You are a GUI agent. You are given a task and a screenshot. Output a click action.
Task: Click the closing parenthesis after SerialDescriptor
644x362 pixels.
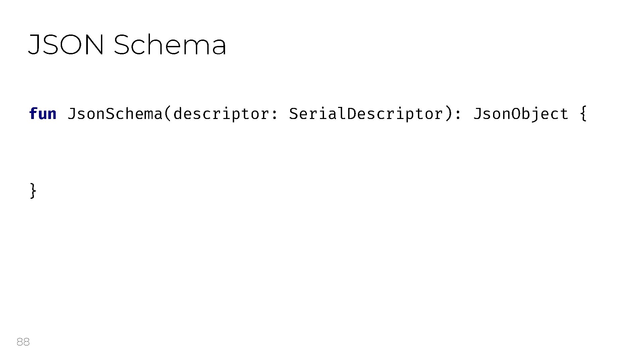coord(449,114)
